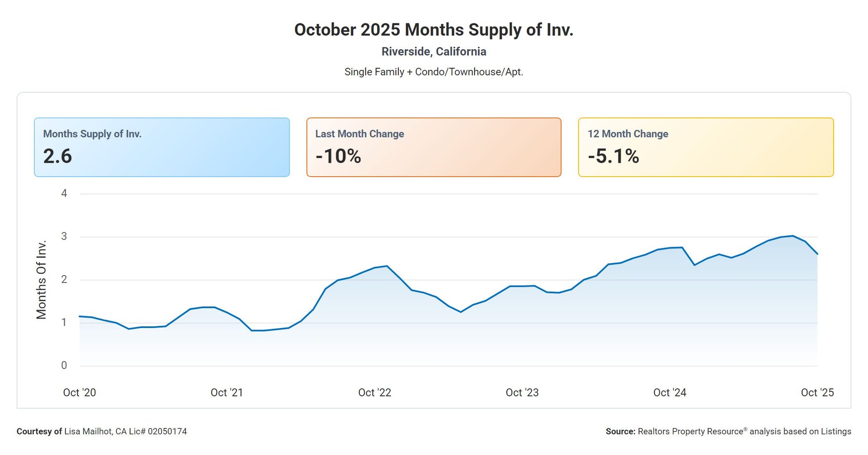Click the Oct '22 x-axis label
This screenshot has height=455, width=868.
pyautogui.click(x=374, y=393)
